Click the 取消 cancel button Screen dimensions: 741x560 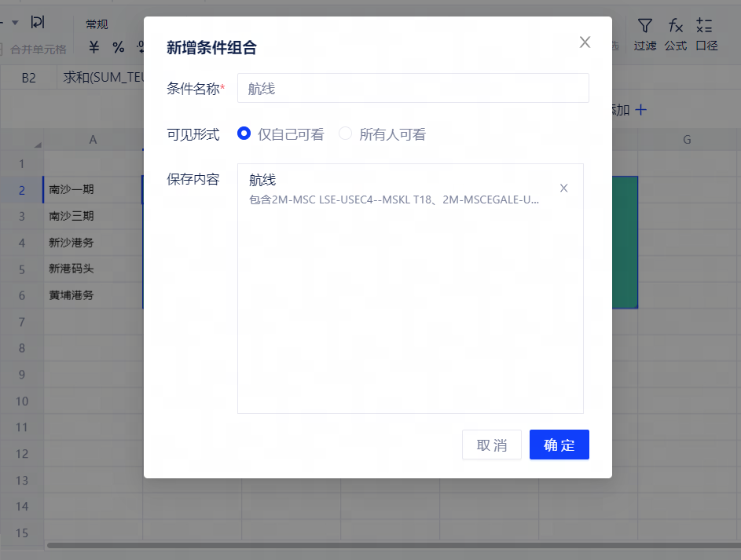click(491, 445)
